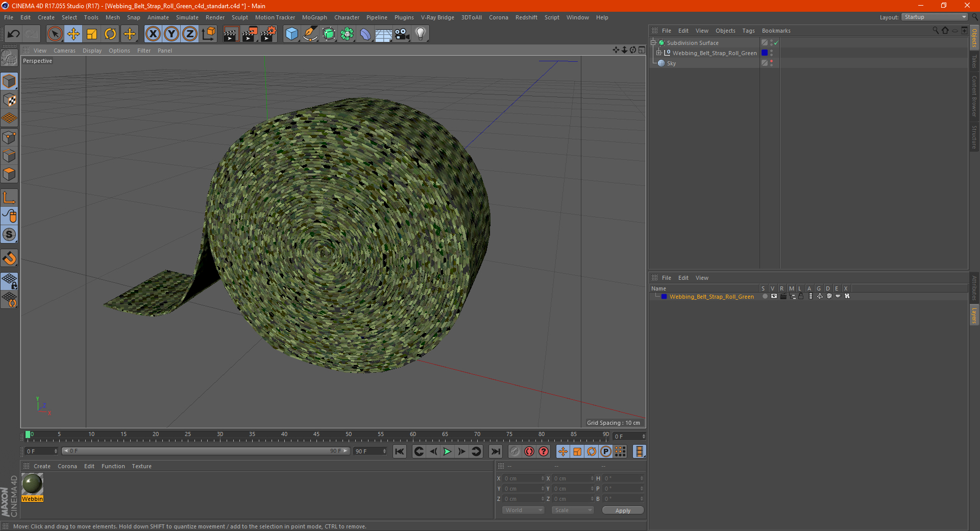The width and height of the screenshot is (980, 531).
Task: Play animation forward
Action: [447, 451]
